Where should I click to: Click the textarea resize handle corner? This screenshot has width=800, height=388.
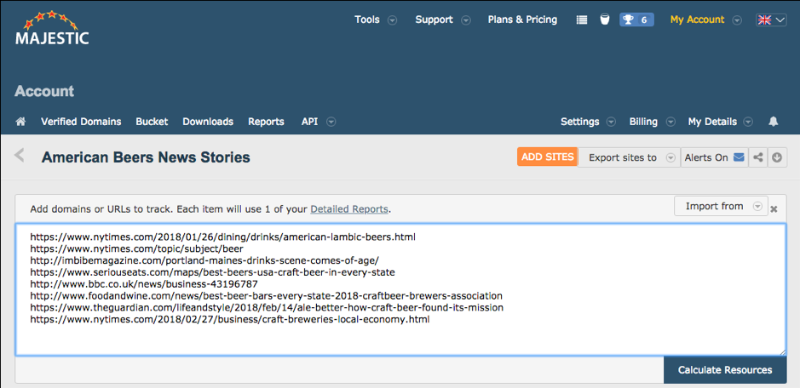[782, 352]
